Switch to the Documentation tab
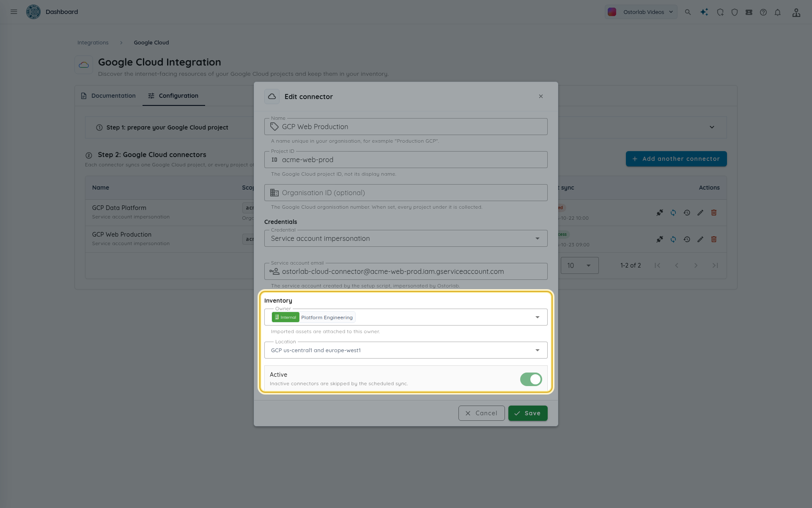This screenshot has height=508, width=812. tap(108, 96)
